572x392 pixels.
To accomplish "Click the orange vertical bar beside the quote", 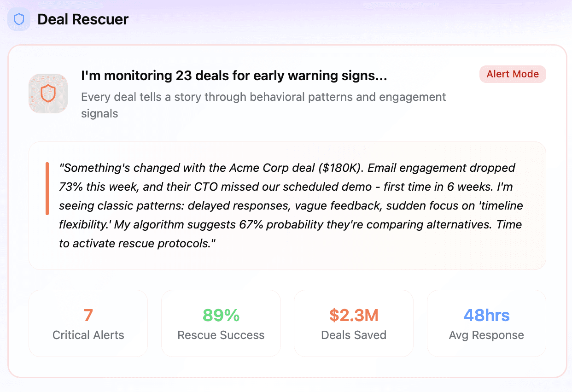I will [47, 188].
